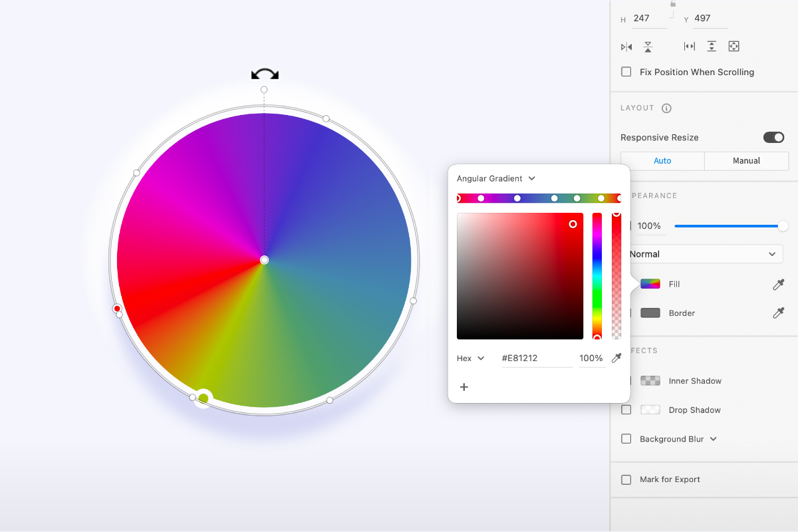The image size is (798, 532).
Task: Switch to the Manual layout tab
Action: pos(746,160)
